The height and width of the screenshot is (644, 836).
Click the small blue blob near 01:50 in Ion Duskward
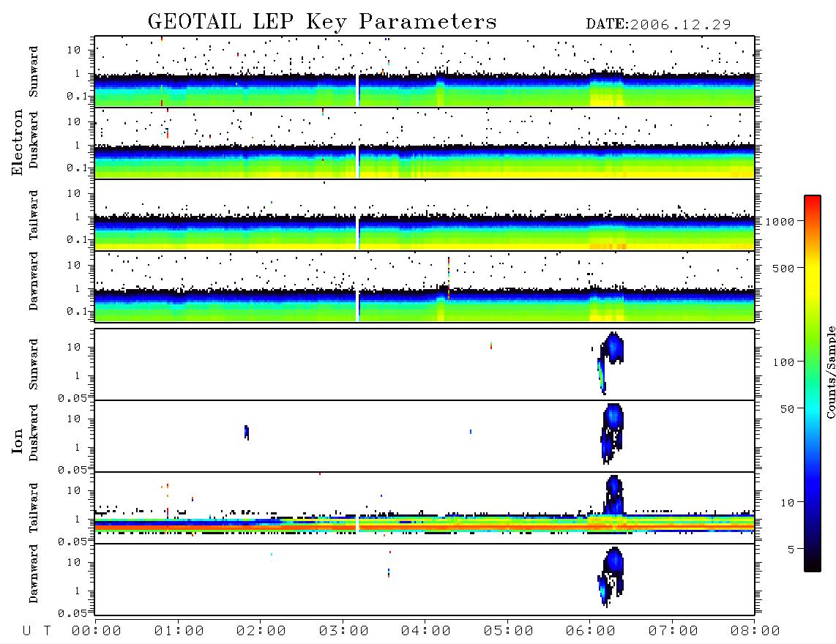(246, 432)
